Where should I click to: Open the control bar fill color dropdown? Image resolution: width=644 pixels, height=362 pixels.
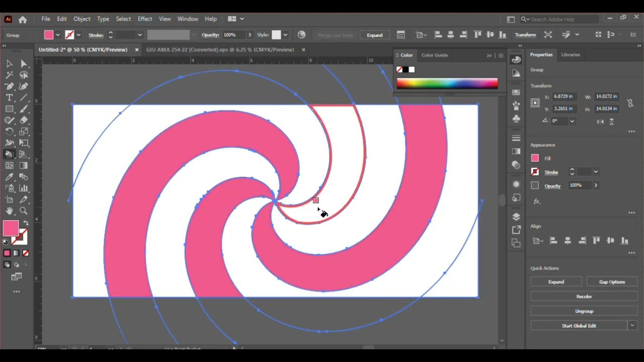click(x=58, y=35)
